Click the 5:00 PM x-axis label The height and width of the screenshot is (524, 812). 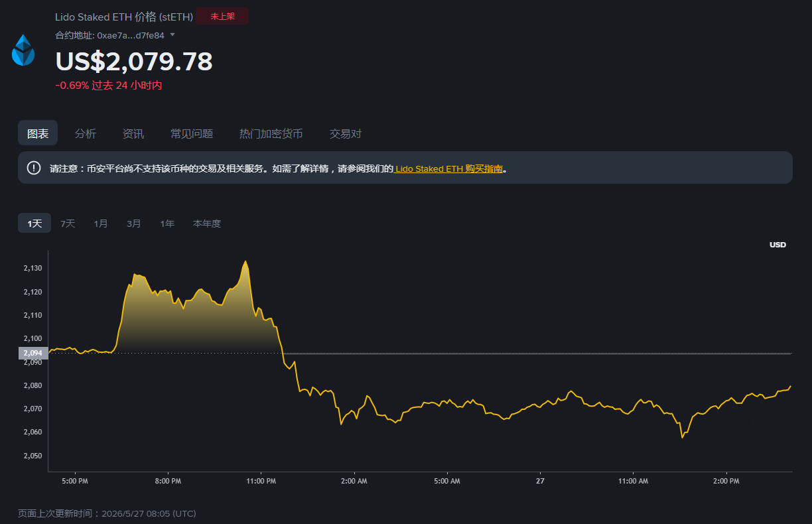pyautogui.click(x=74, y=481)
